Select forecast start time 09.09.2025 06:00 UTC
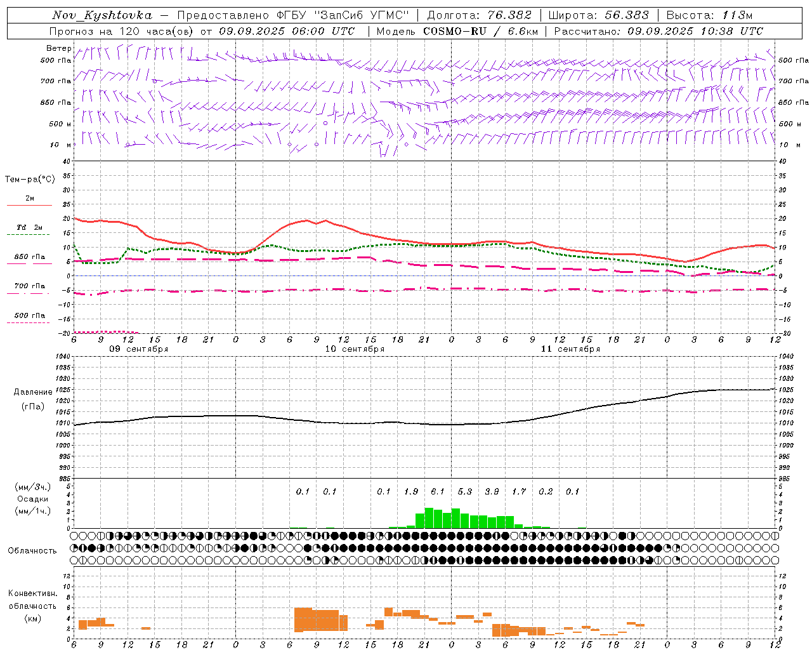 287,31
